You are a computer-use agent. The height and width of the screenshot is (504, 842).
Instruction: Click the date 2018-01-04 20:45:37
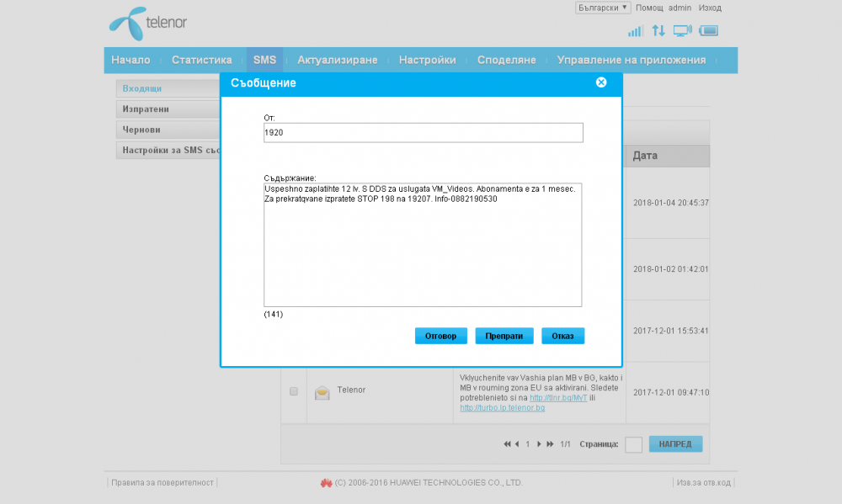click(x=671, y=203)
